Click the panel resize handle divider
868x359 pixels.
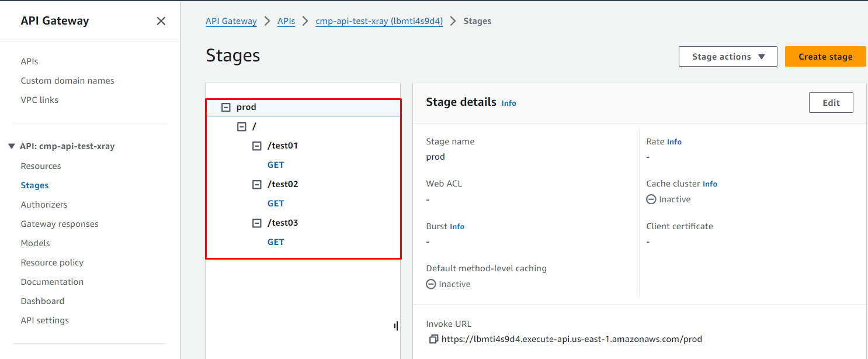click(x=396, y=326)
